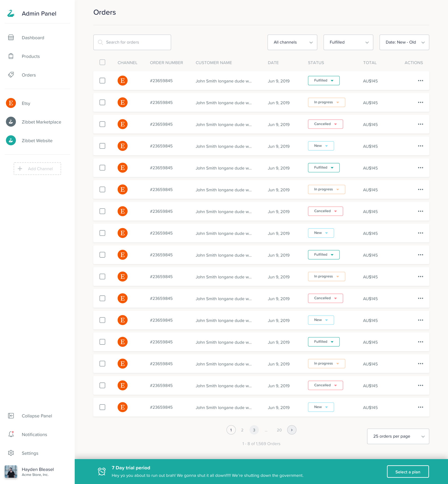448x484 pixels.
Task: Check the sixth order row checkbox
Action: 102,189
